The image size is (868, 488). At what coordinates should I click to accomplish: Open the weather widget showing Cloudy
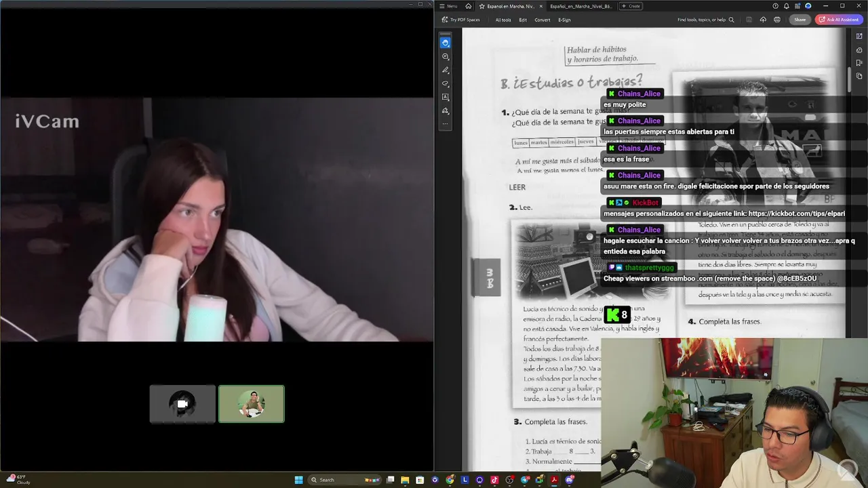point(18,479)
